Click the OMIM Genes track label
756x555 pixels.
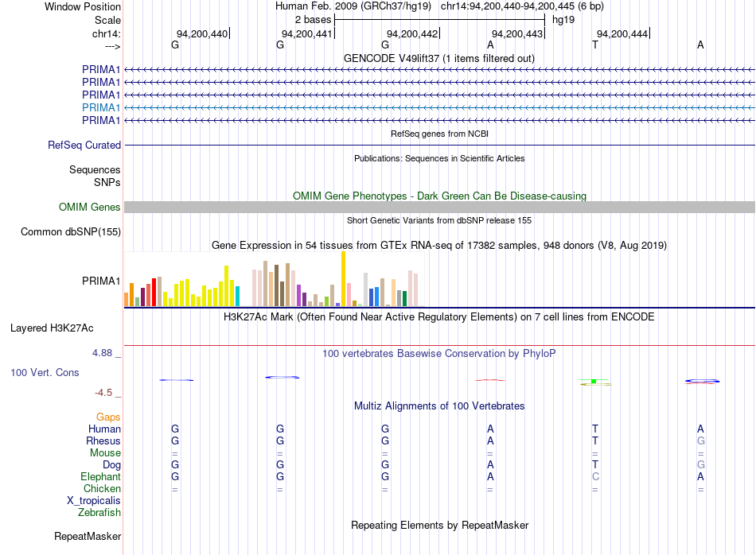[x=89, y=208]
